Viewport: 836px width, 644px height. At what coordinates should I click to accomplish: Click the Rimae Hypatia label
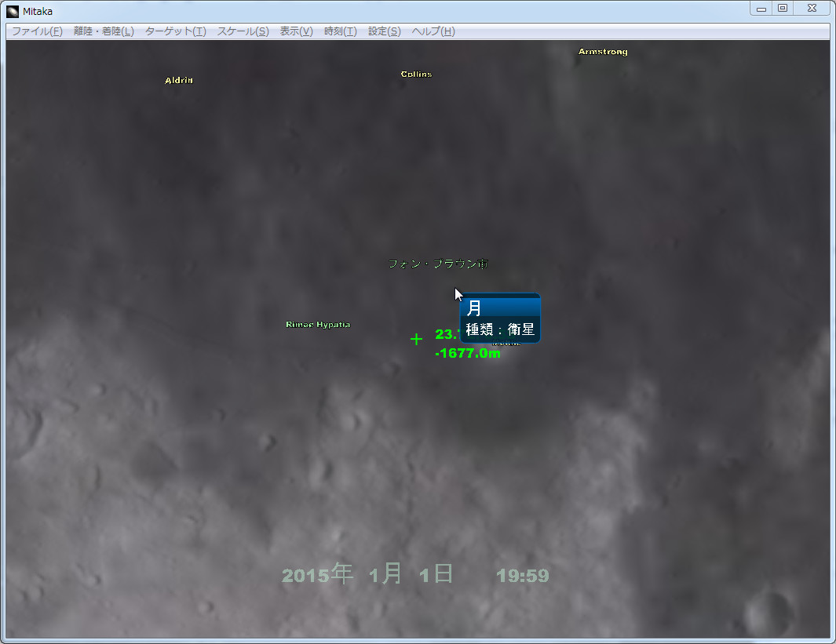[318, 325]
